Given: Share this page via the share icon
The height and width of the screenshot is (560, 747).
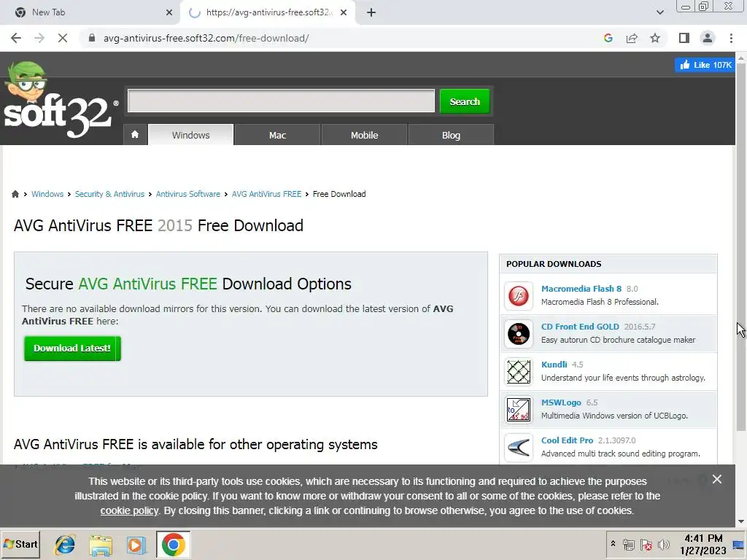Looking at the screenshot, I should [632, 38].
